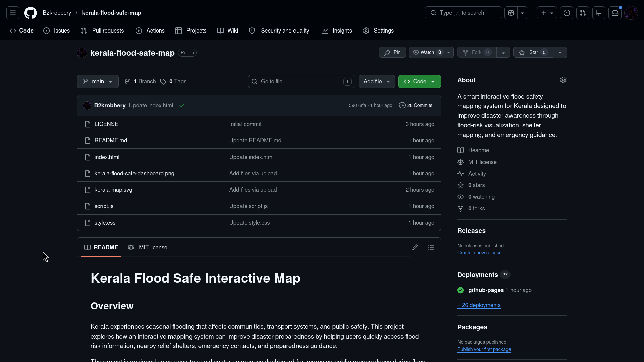Expand the star lists dropdown arrow
Image resolution: width=644 pixels, height=362 pixels.
(560, 52)
